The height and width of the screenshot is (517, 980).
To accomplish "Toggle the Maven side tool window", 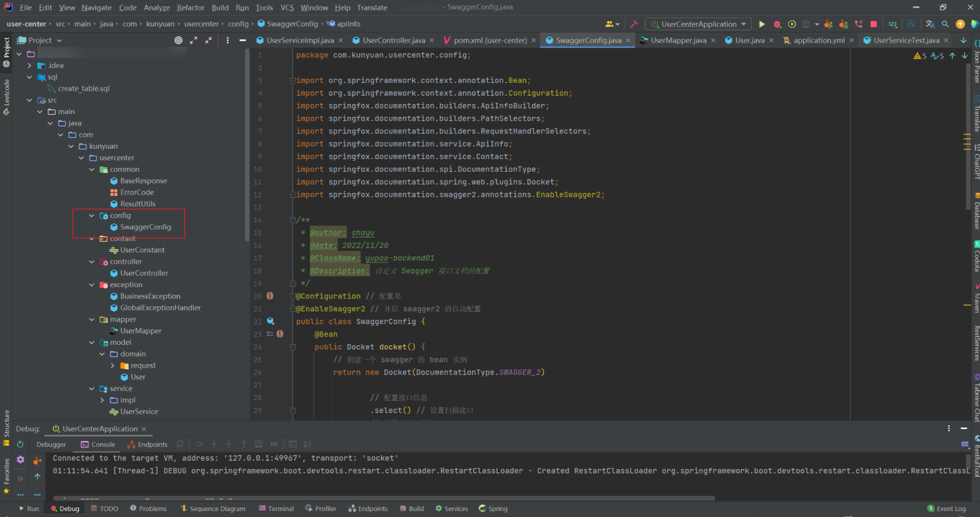I will (x=976, y=298).
